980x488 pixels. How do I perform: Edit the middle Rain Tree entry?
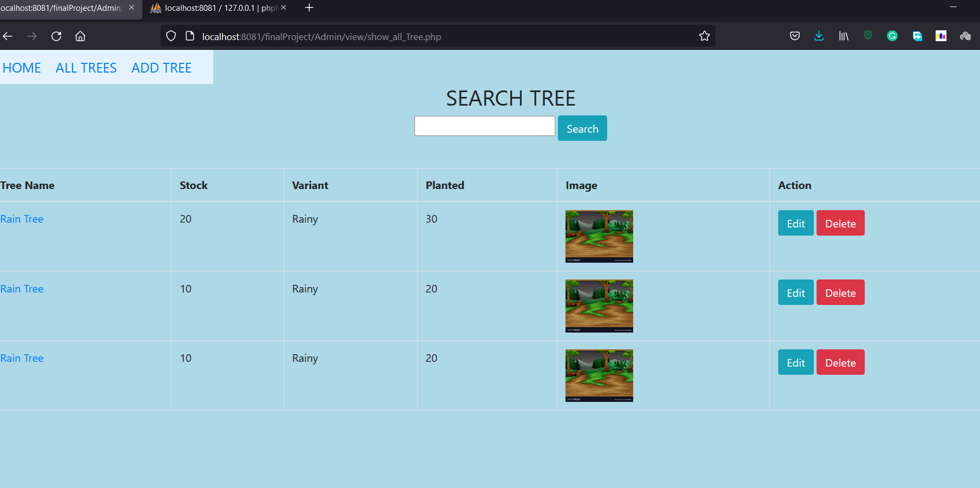795,292
